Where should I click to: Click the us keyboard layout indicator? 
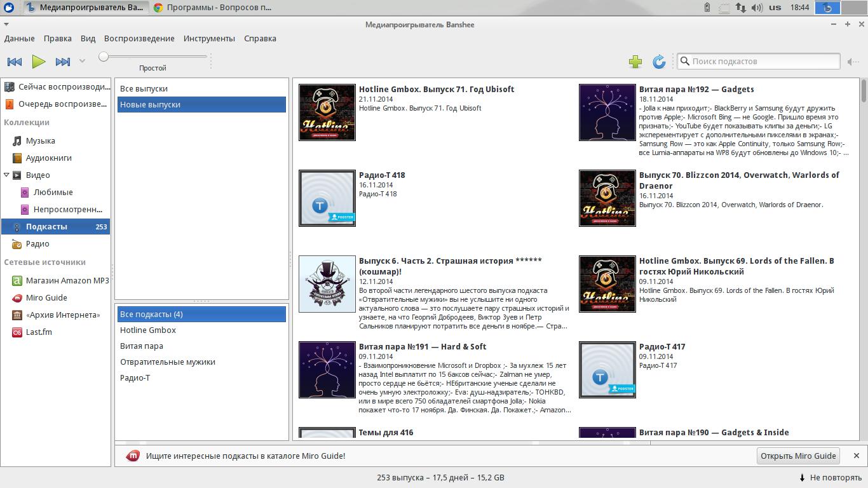click(775, 8)
